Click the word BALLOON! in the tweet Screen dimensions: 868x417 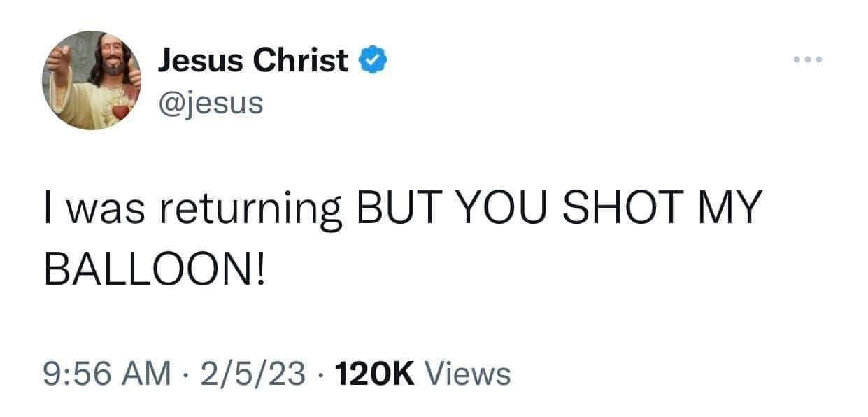(155, 269)
